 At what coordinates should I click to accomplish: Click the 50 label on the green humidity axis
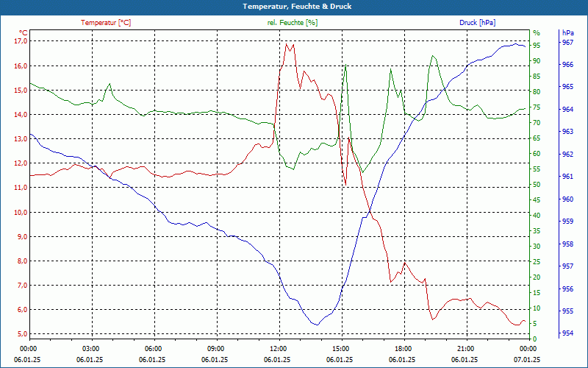click(x=537, y=185)
